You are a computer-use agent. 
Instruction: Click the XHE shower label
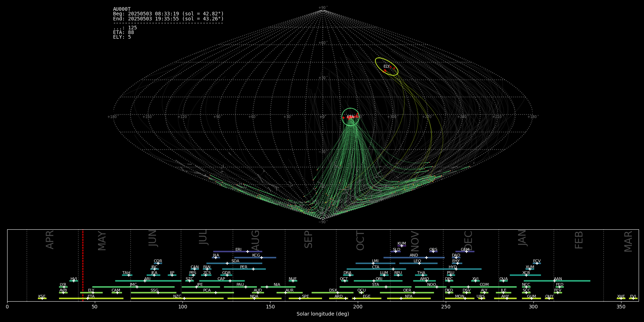click(x=621, y=297)
